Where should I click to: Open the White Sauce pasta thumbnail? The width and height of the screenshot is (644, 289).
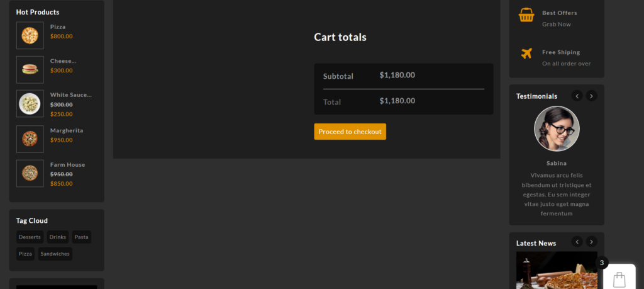pos(30,103)
